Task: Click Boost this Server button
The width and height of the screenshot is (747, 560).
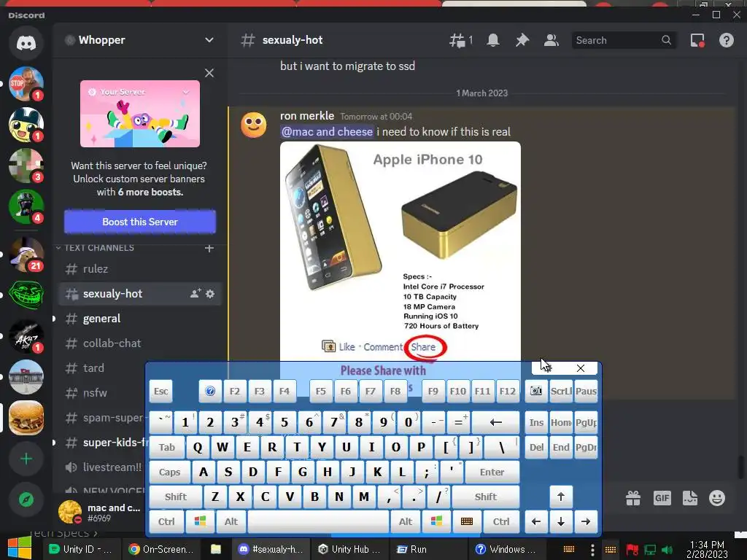Action: tap(140, 222)
